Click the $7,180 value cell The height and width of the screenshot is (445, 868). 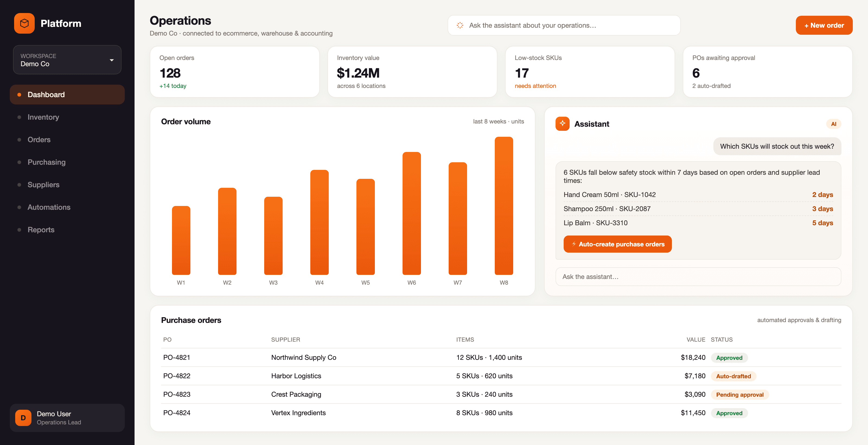click(695, 376)
